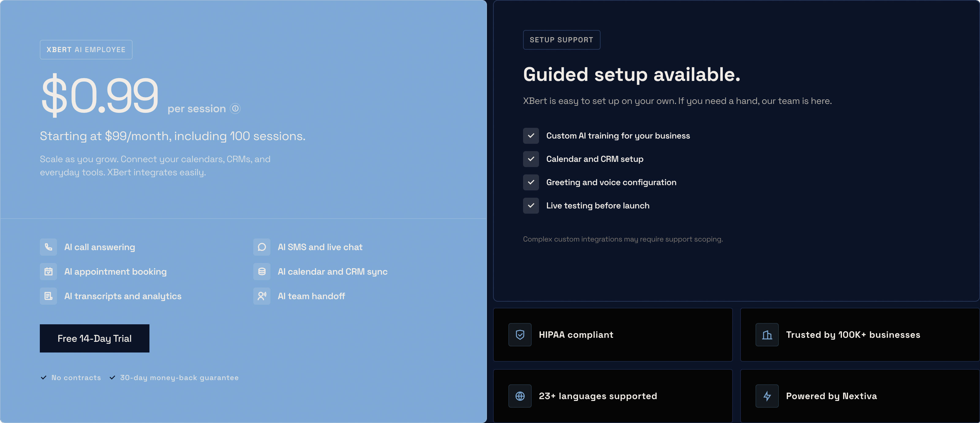Click the info icon beside per session
This screenshot has width=980, height=423.
click(236, 109)
